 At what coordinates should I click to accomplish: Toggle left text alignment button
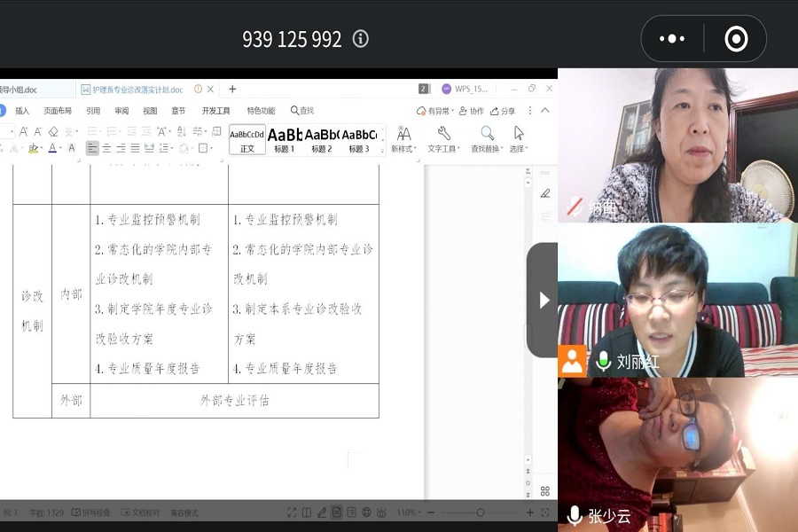[92, 148]
